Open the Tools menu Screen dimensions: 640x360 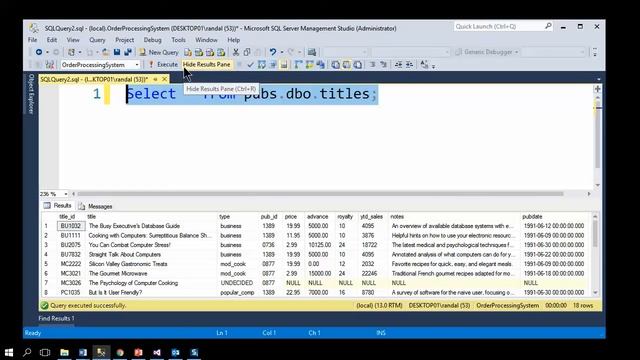pos(178,40)
